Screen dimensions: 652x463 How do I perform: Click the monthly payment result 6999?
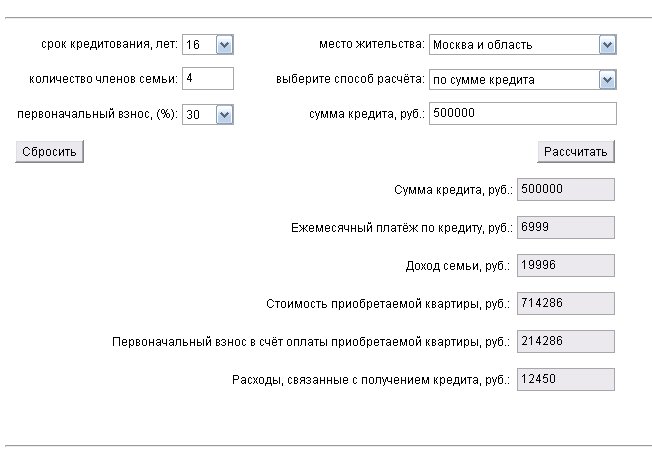pyautogui.click(x=565, y=228)
